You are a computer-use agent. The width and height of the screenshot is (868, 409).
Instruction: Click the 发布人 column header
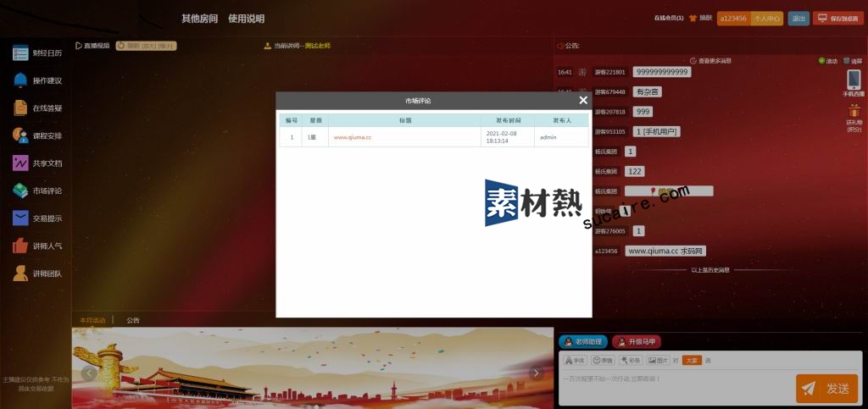[x=561, y=120]
